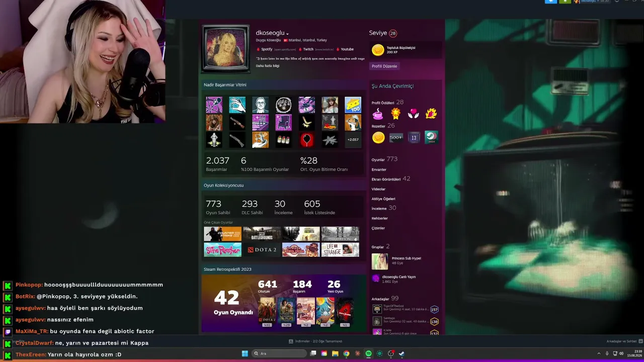The image size is (644, 362).
Task: Open the Life is Strange game thumbnail
Action: pos(340,250)
